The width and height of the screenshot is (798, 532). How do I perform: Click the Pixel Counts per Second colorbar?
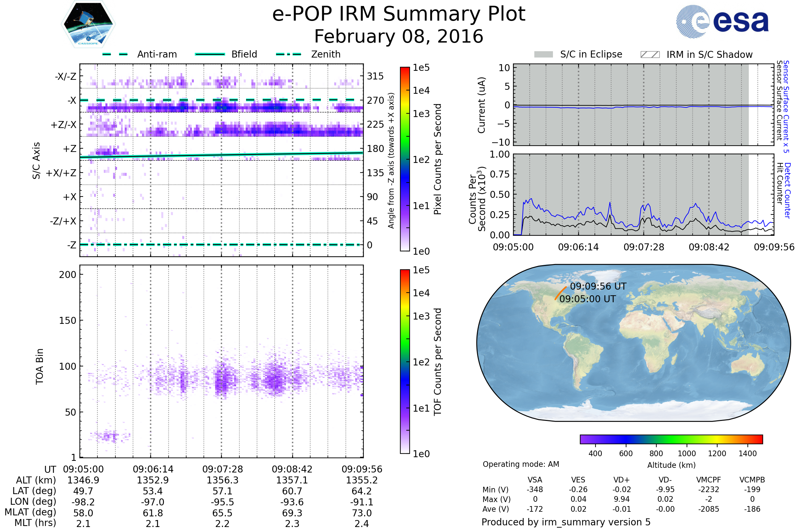tap(405, 159)
